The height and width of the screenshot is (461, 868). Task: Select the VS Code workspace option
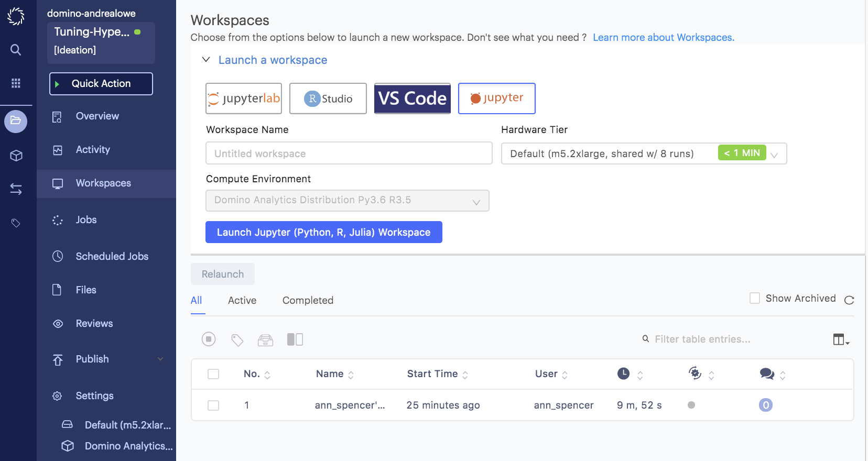click(x=413, y=98)
